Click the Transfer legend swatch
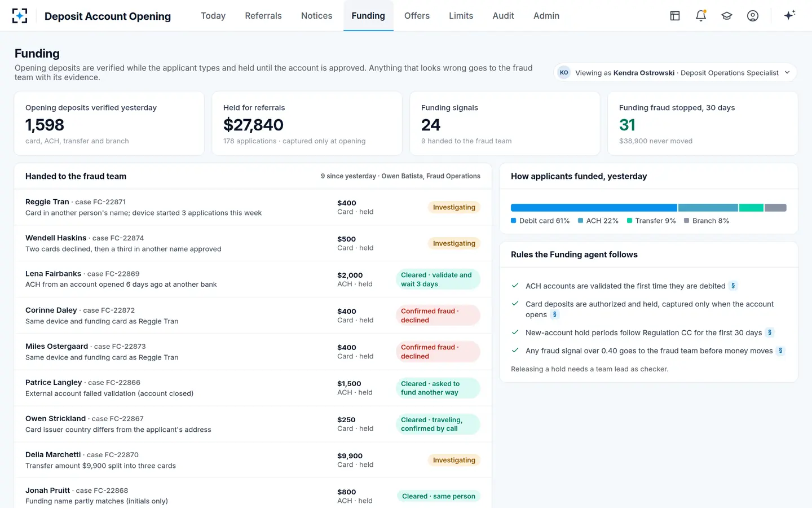Image resolution: width=812 pixels, height=508 pixels. (x=629, y=221)
